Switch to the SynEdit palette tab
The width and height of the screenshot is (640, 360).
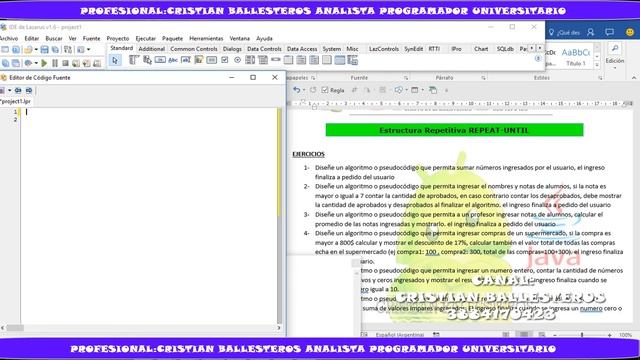[413, 49]
